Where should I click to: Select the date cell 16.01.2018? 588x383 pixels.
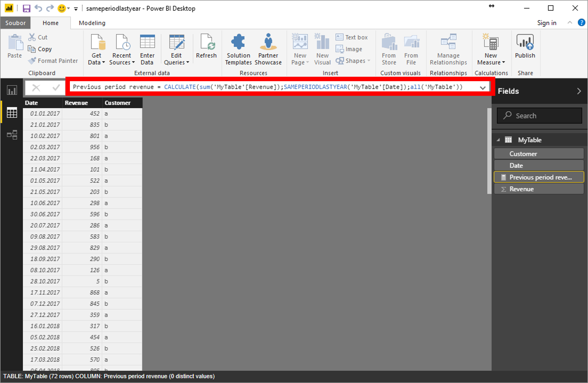43,326
